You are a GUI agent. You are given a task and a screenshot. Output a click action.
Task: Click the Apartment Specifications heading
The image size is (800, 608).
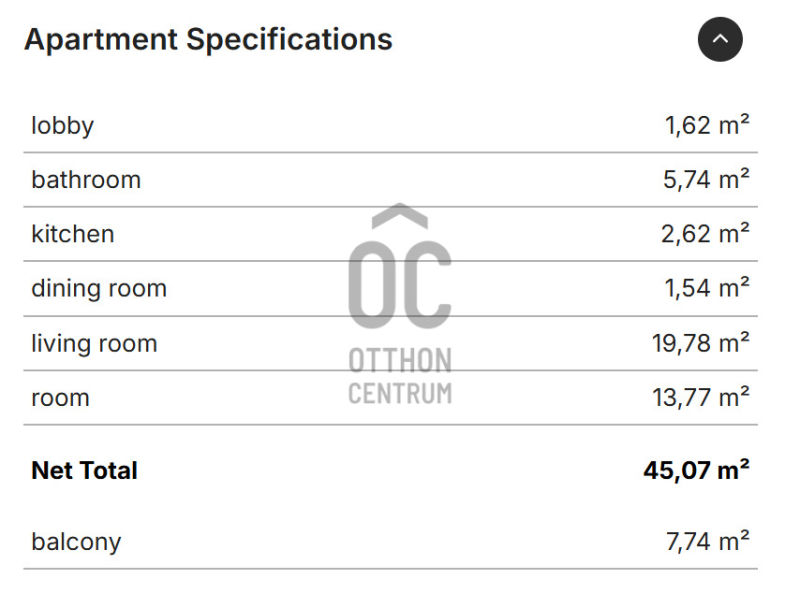[x=208, y=39]
